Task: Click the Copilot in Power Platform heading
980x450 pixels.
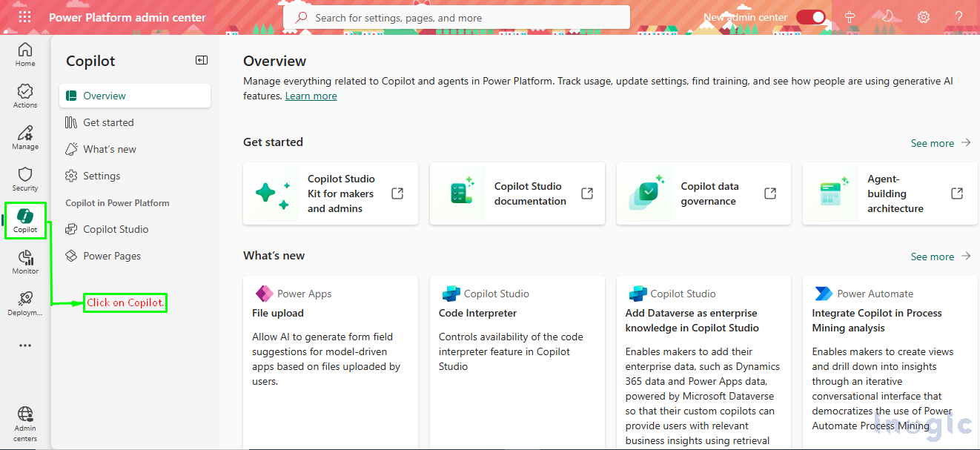Action: pos(117,203)
